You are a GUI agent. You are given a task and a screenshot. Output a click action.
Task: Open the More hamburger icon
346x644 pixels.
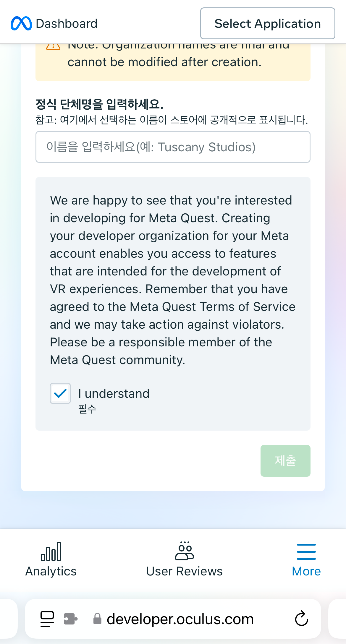306,551
